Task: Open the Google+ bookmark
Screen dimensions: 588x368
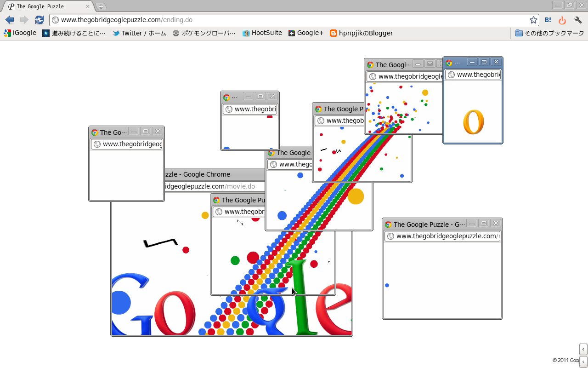Action: pos(306,33)
